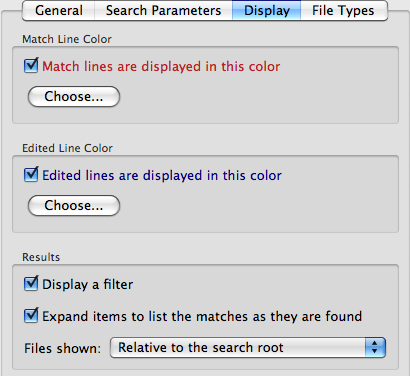Go to the File Types tab
Viewport: 410px width, 376px height.
[344, 10]
